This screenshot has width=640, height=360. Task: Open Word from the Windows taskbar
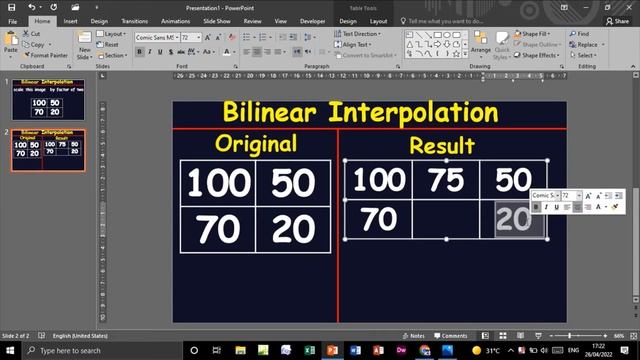(x=355, y=350)
